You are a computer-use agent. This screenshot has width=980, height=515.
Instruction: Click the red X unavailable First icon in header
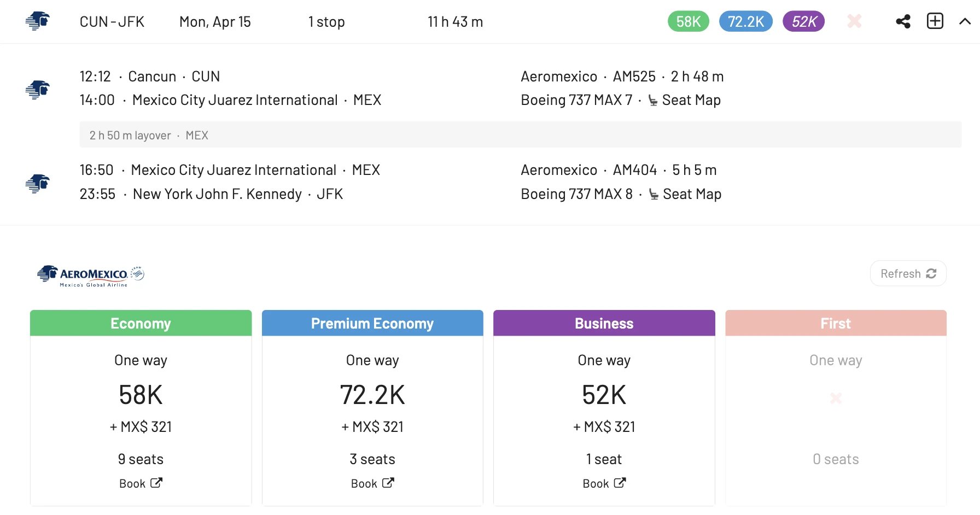854,21
